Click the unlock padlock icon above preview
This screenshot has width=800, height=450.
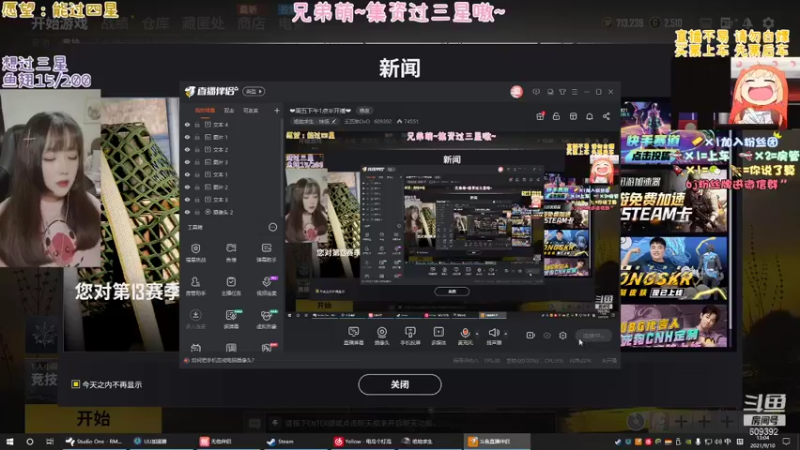[x=556, y=116]
